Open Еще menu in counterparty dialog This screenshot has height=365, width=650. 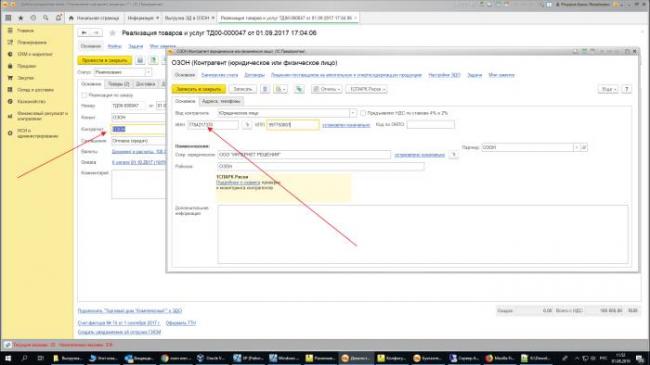click(608, 89)
